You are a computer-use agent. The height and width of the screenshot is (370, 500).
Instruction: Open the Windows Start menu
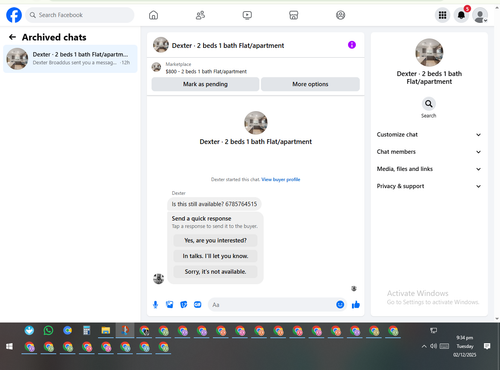(9, 346)
